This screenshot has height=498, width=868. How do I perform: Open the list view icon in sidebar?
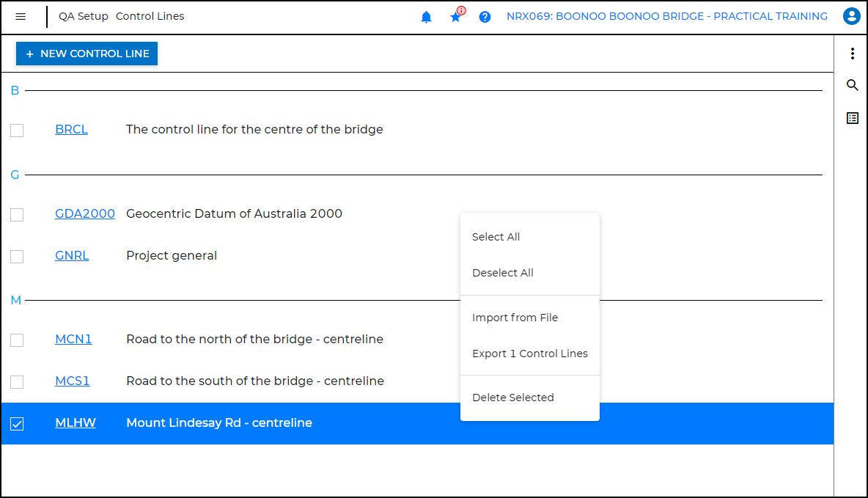point(853,118)
